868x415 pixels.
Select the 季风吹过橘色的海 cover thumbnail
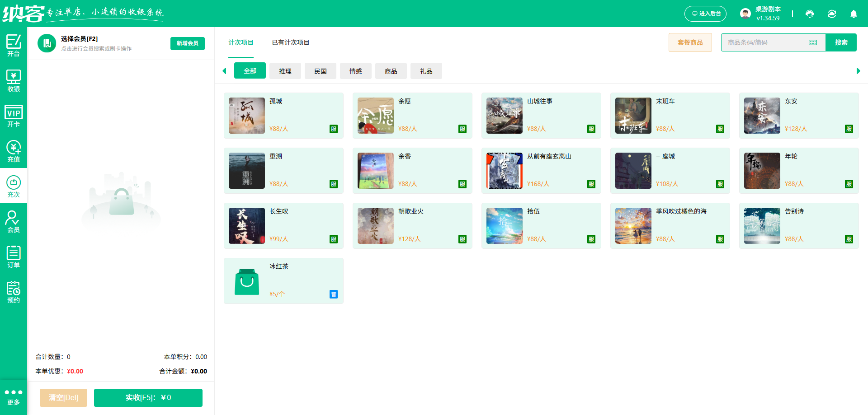(633, 226)
